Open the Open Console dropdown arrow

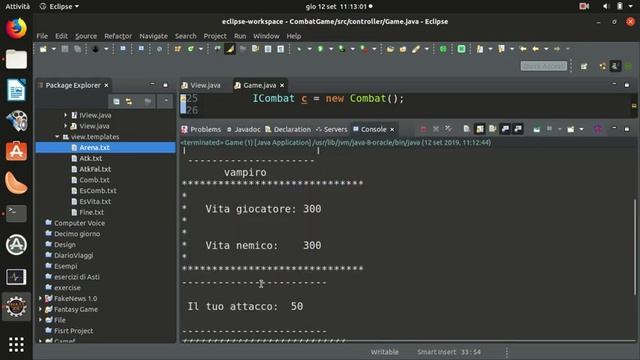581,129
